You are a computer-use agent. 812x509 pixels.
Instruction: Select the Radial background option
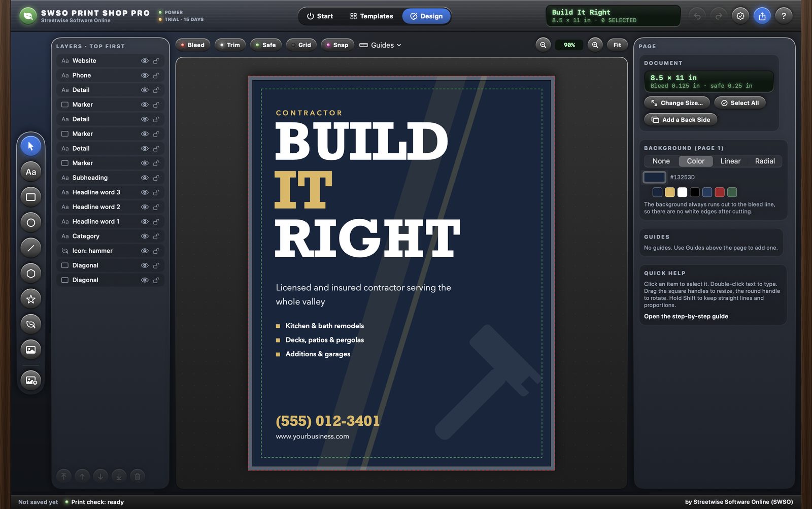(765, 161)
